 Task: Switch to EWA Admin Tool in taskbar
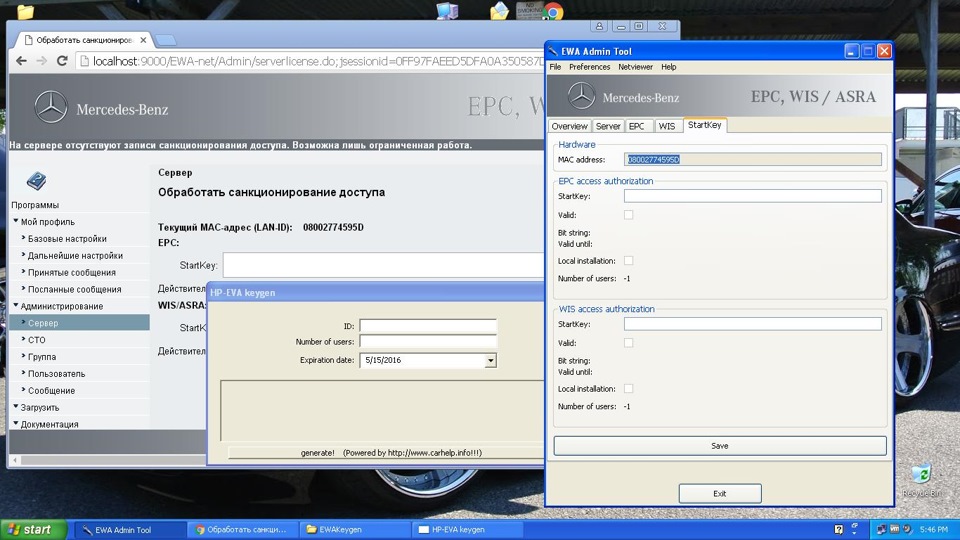130,530
